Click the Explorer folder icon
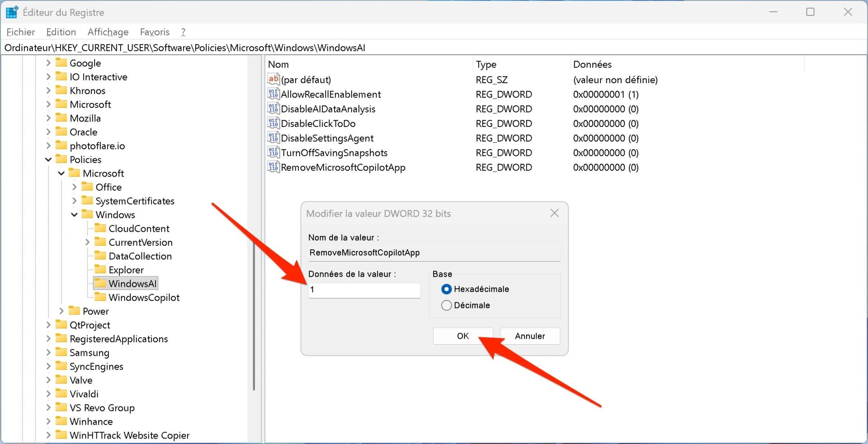 tap(100, 269)
